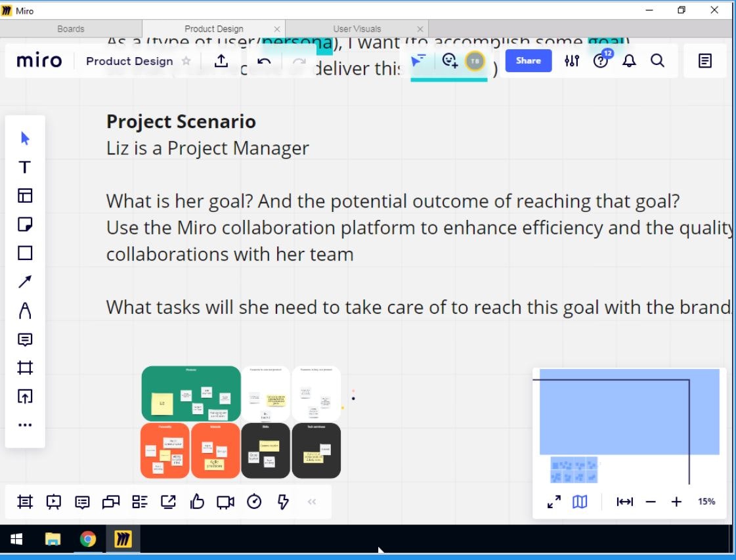
Task: Zoom out with minus button
Action: point(651,502)
